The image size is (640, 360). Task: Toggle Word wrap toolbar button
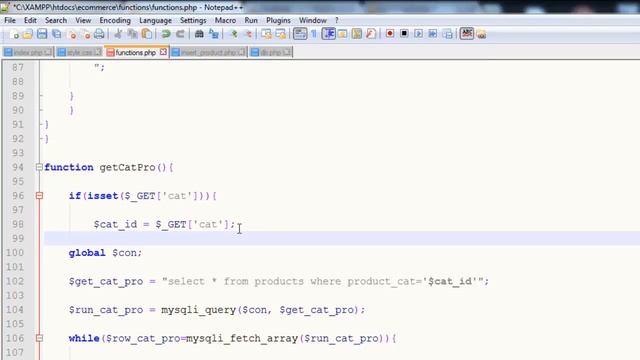click(300, 34)
